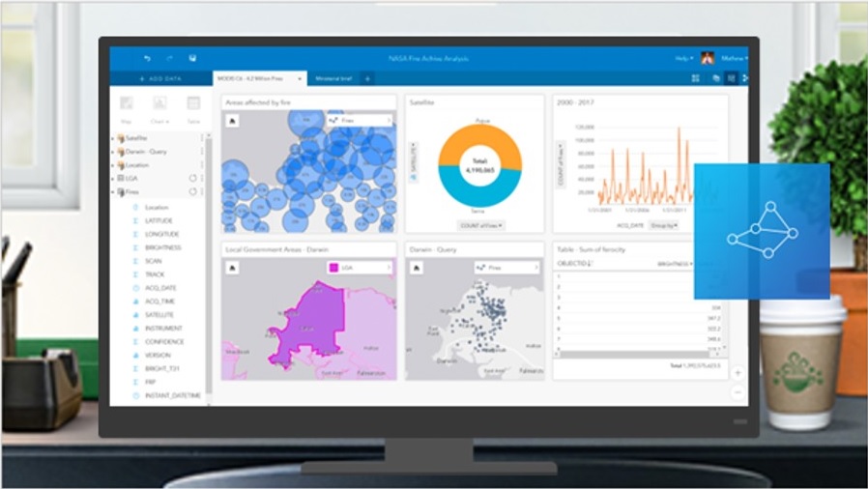Open options menu for Darwin - Query dataset
The width and height of the screenshot is (868, 489).
[202, 151]
